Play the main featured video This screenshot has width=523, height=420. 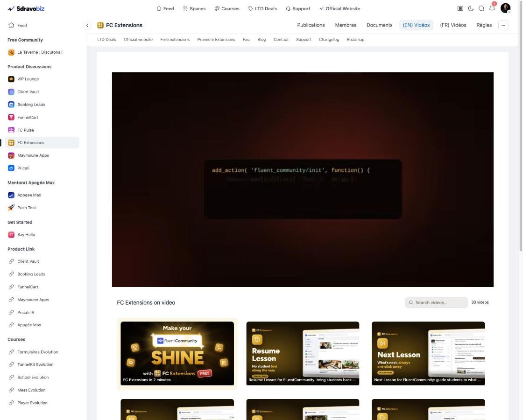[303, 180]
